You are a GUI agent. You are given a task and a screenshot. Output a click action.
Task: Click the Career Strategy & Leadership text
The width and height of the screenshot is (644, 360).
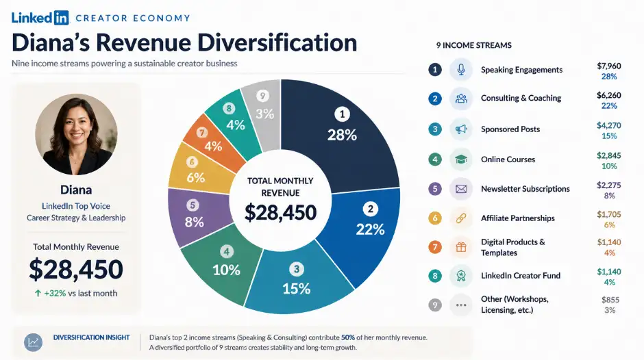pyautogui.click(x=76, y=218)
